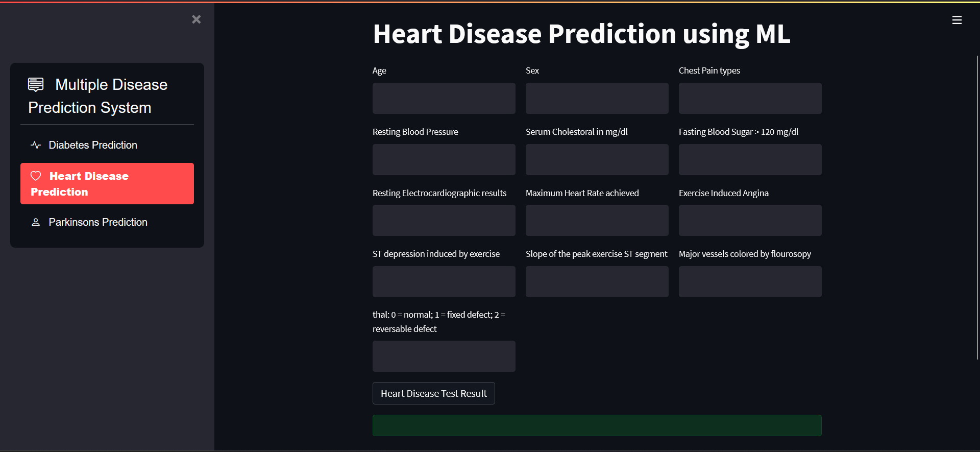Click the heart icon beside Heart Disease Prediction

click(x=36, y=176)
